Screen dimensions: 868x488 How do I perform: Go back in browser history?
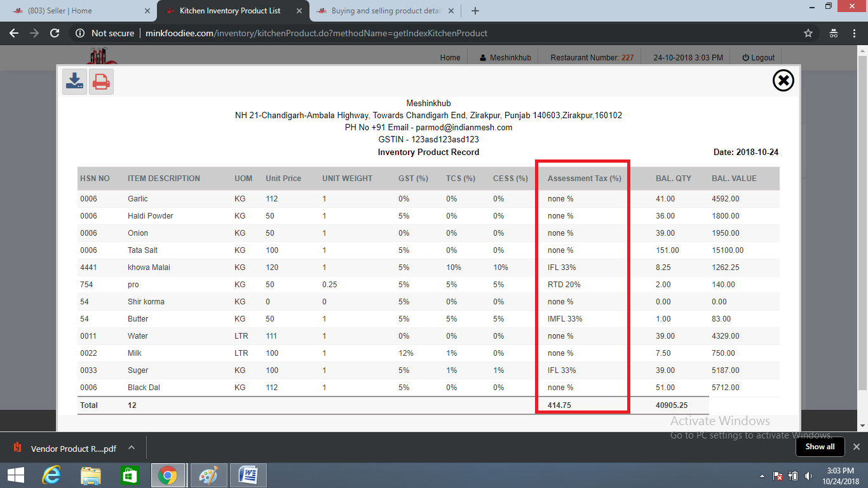[14, 33]
